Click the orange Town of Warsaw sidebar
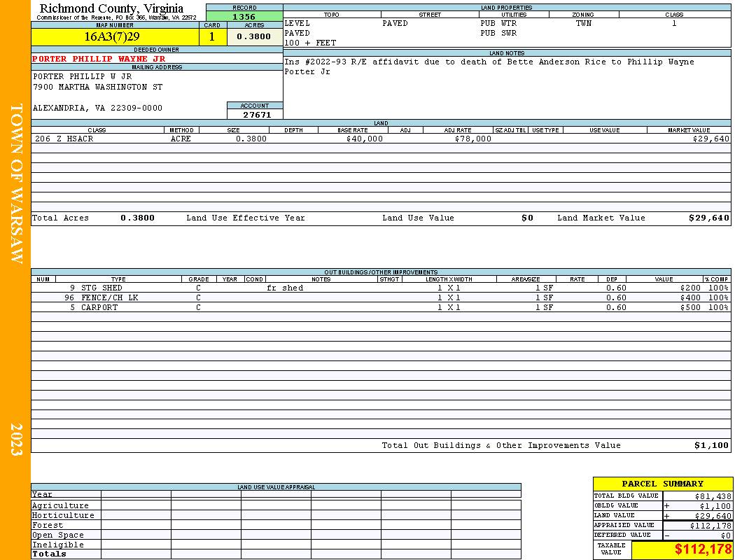Viewport: 735px width, 560px height. (x=15, y=280)
